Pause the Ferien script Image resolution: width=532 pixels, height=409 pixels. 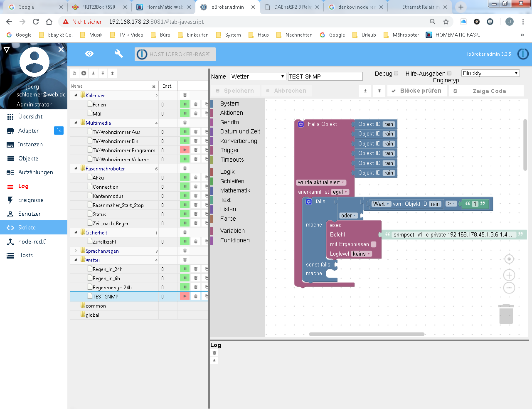[x=185, y=104]
